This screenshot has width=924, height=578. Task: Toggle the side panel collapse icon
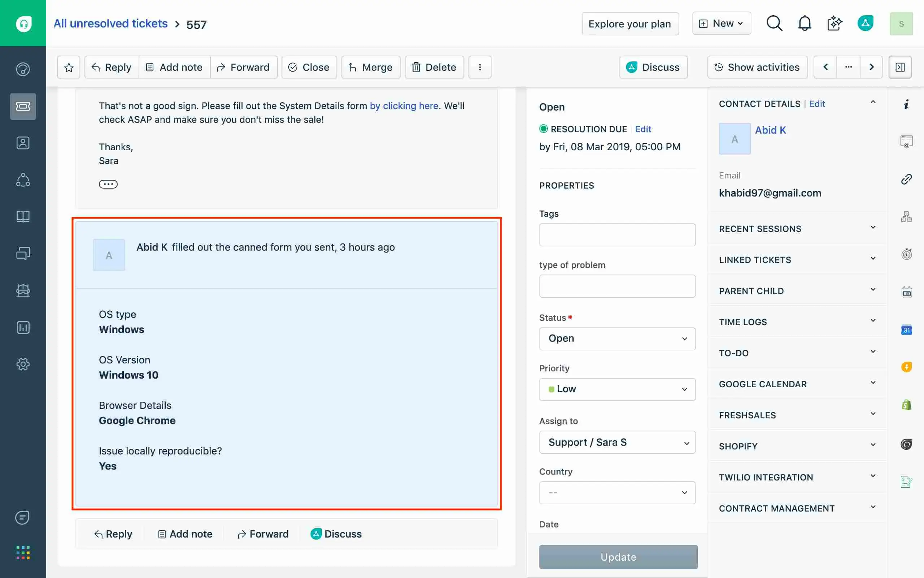point(900,67)
